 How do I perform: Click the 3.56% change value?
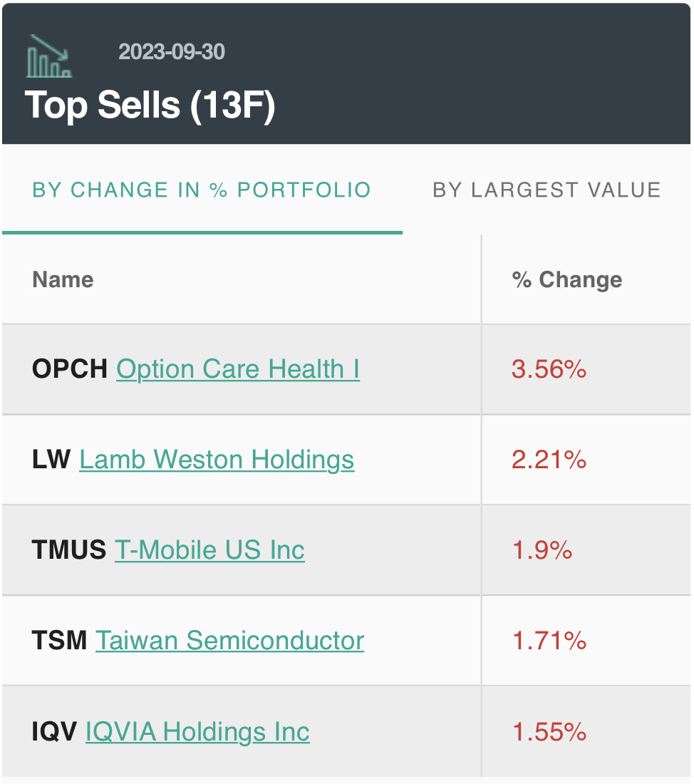coord(549,369)
